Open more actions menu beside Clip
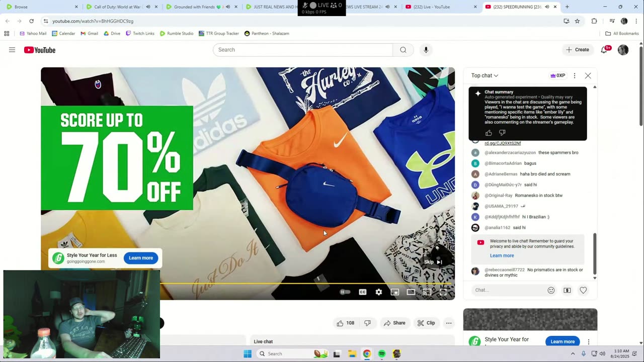 pos(449,323)
